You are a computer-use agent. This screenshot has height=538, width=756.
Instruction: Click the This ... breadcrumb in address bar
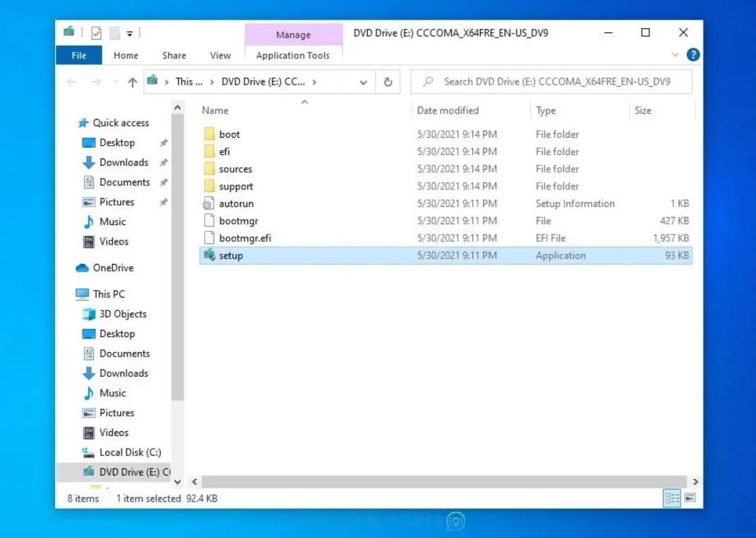[x=189, y=82]
